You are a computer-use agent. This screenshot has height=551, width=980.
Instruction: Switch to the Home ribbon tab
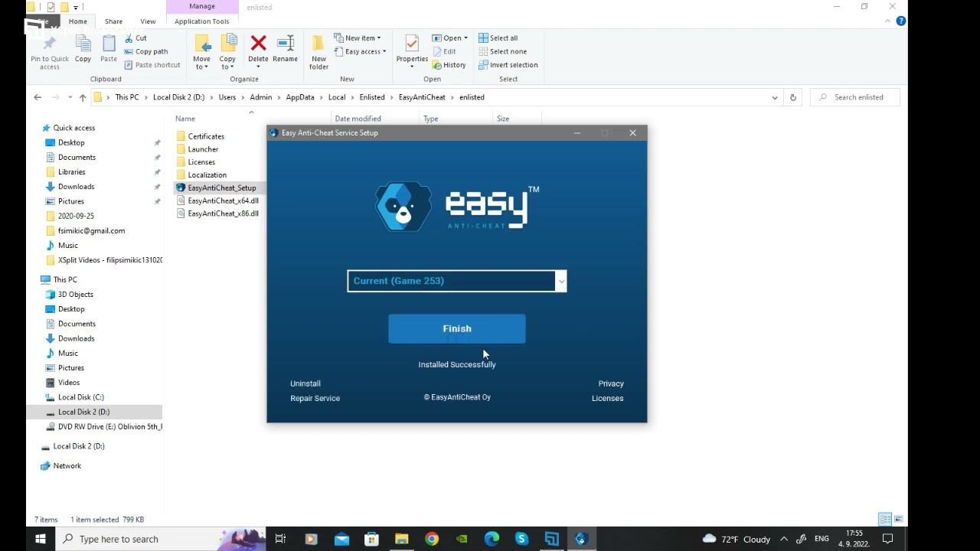[77, 21]
